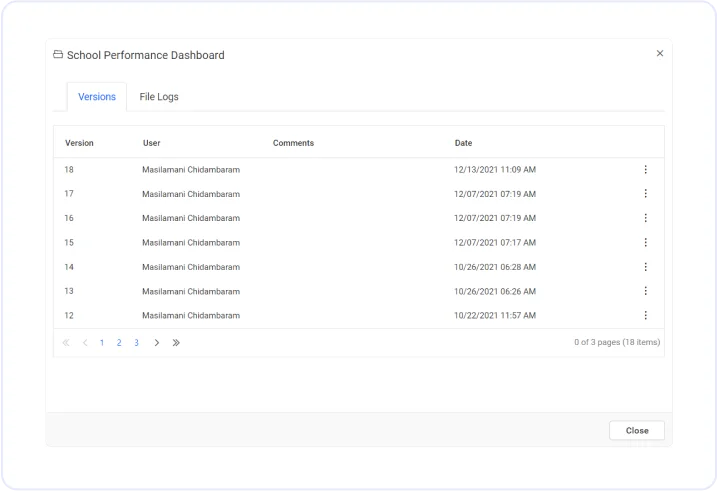The image size is (717, 491).
Task: Open options menu for version 18
Action: pos(645,170)
